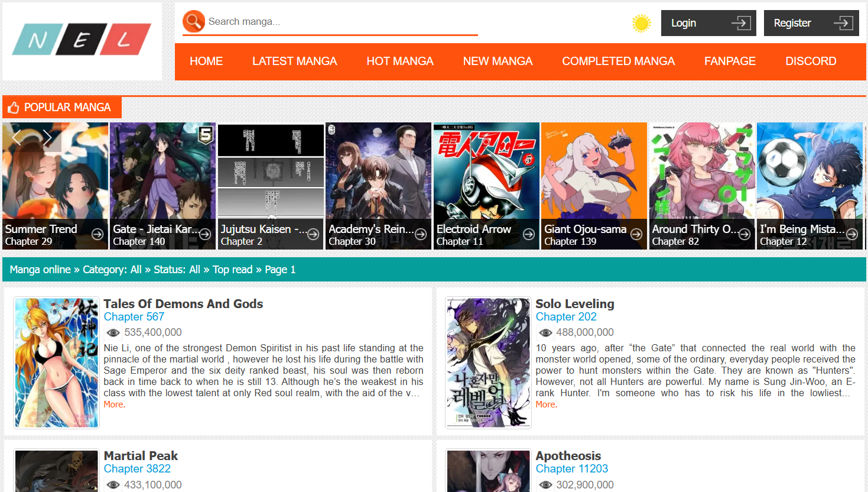
Task: Click the Page 1 breadcrumb text
Action: [280, 270]
